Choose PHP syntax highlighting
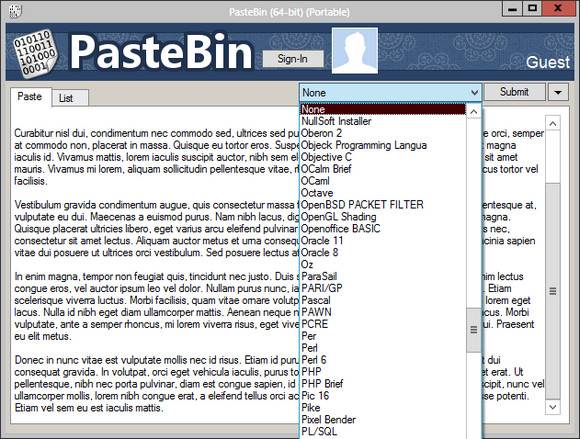 click(383, 372)
